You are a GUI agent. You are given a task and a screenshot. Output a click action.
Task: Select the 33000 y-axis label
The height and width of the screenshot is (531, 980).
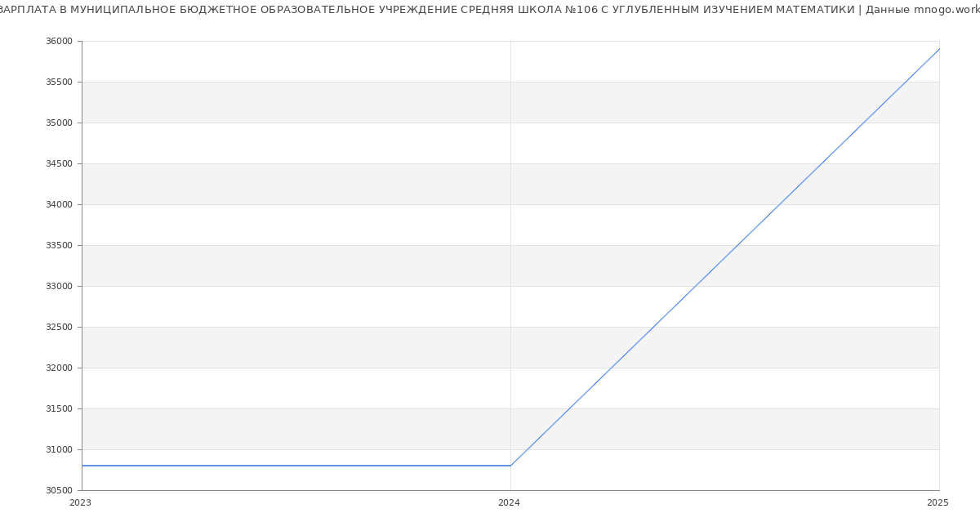[59, 287]
